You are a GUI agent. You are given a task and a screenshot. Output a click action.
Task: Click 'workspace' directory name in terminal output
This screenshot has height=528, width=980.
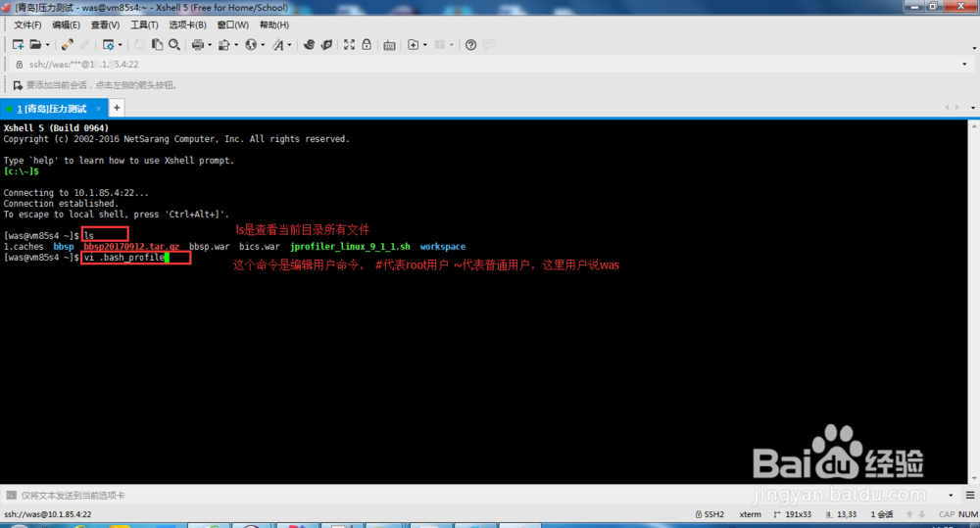click(x=443, y=247)
